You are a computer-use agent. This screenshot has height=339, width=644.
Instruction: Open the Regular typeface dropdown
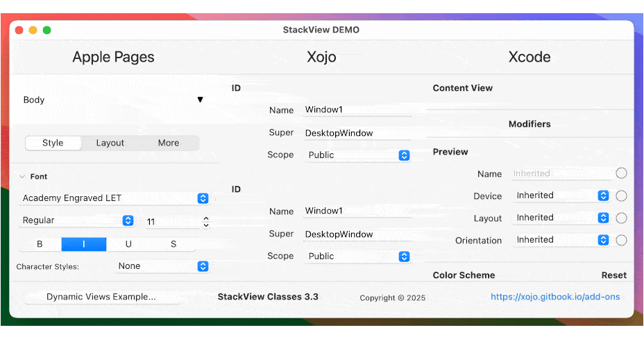[77, 220]
